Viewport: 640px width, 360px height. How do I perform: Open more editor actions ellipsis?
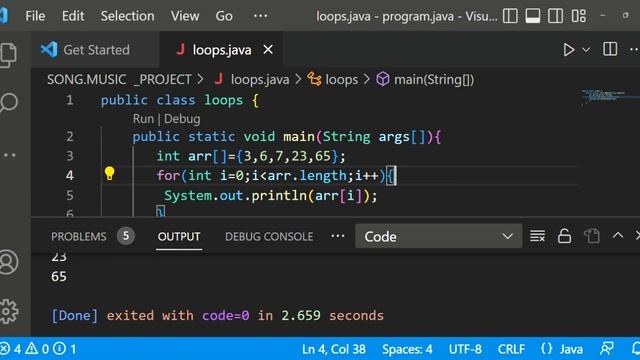click(634, 49)
